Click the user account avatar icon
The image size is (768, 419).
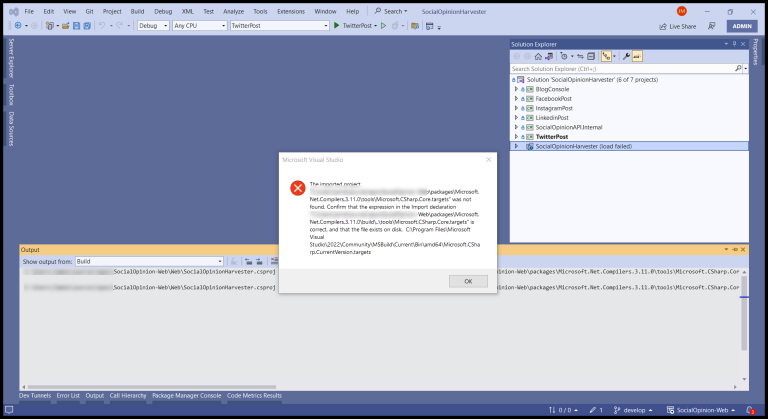click(x=681, y=11)
